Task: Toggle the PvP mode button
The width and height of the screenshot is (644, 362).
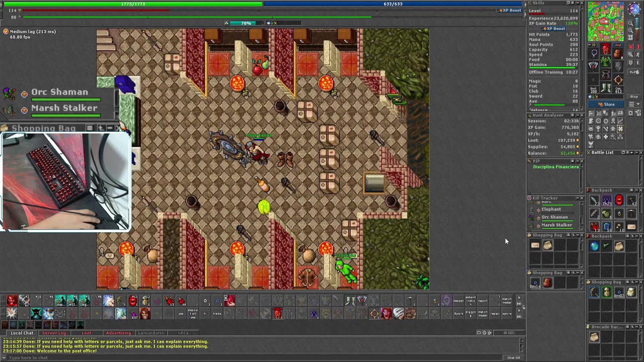Action: click(x=634, y=72)
